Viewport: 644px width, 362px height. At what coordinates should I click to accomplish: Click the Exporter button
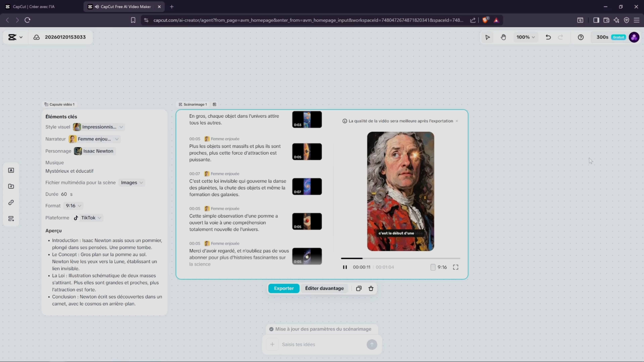pos(283,288)
